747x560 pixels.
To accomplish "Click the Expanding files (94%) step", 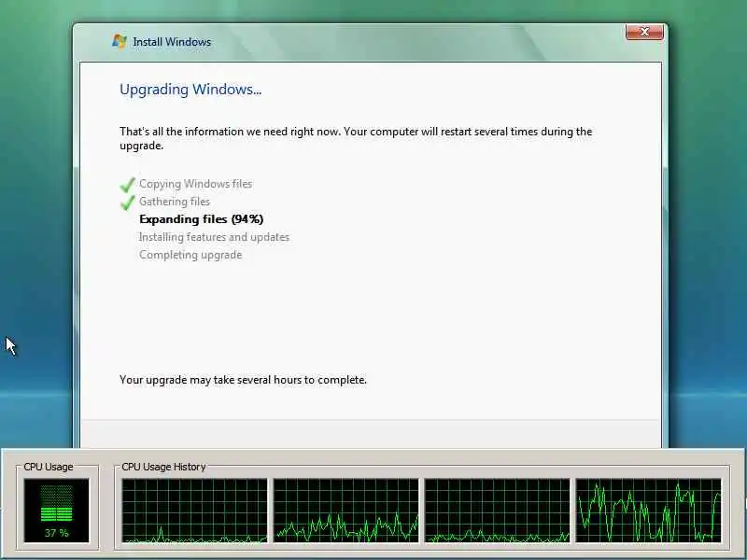I will (201, 219).
